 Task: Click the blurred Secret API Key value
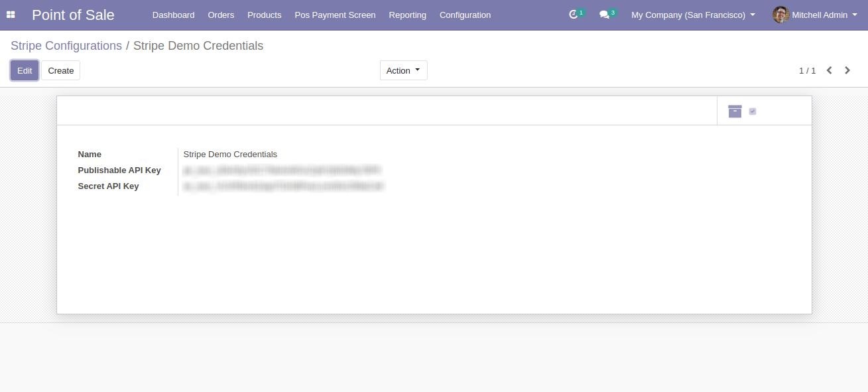(283, 186)
